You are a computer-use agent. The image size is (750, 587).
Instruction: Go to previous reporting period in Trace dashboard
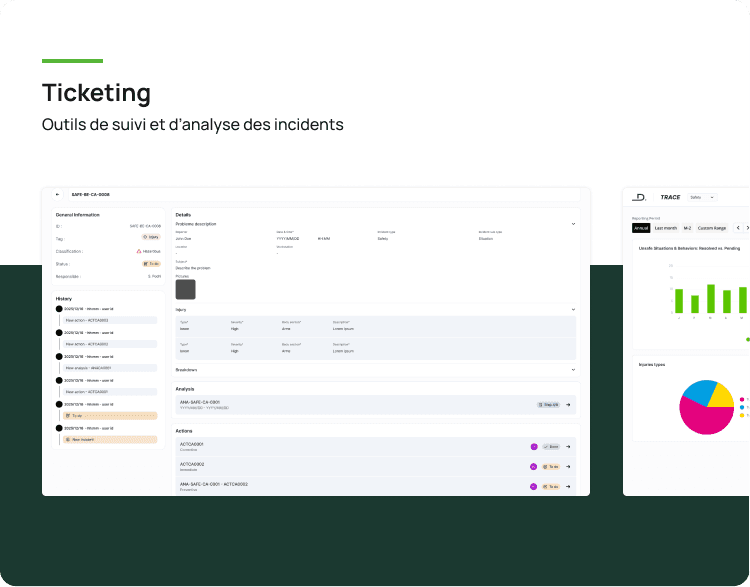738,228
